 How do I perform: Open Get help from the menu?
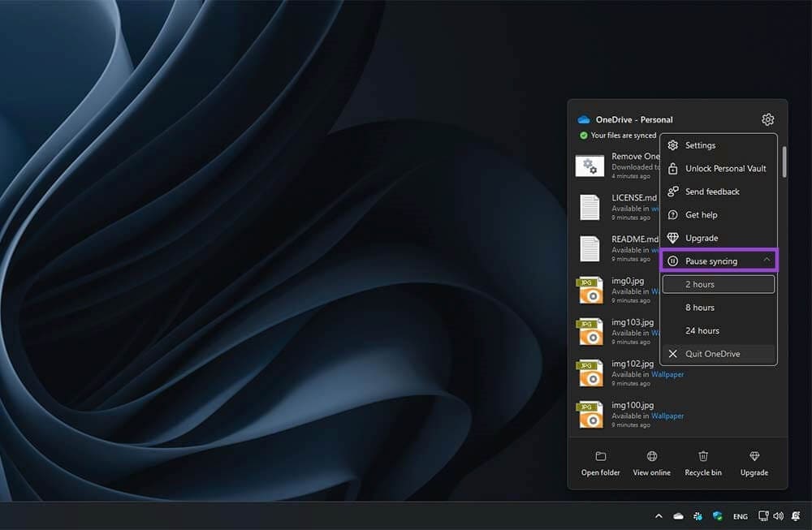coord(719,215)
